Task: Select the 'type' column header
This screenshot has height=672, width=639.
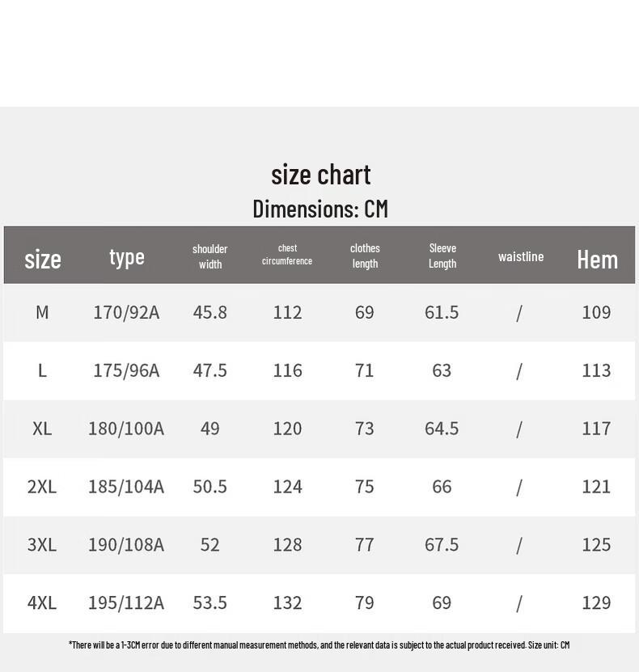Action: pos(126,258)
